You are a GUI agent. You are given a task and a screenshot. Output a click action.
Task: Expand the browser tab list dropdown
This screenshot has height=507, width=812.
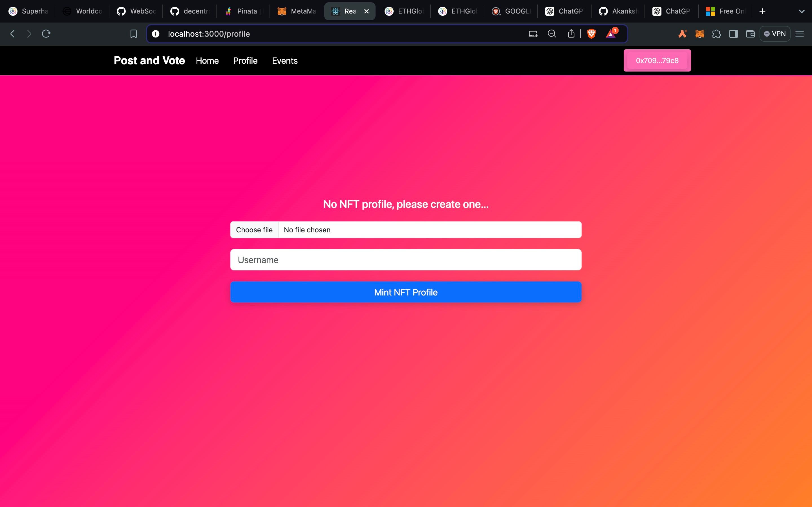click(x=802, y=11)
